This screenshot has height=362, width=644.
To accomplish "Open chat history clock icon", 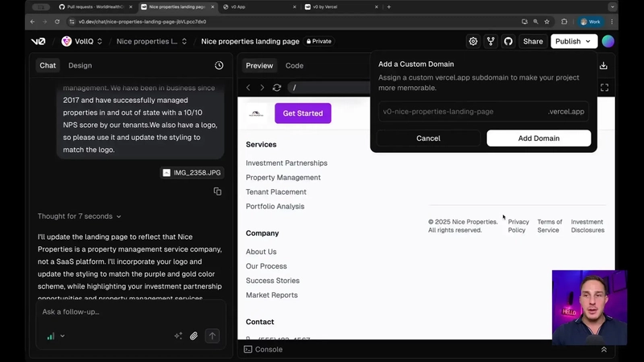I will point(219,65).
